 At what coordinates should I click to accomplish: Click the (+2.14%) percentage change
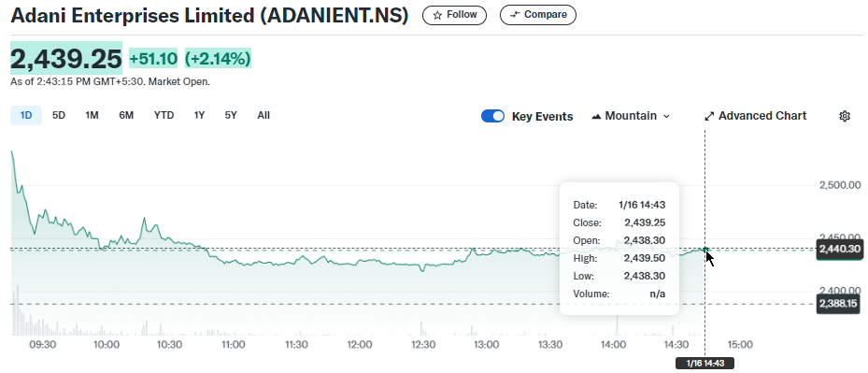(218, 58)
